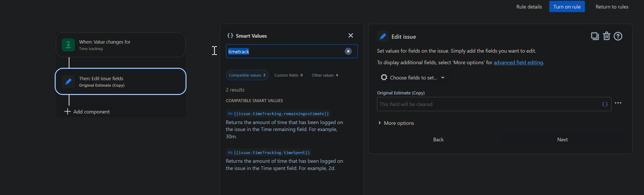Expand More options section

click(396, 123)
